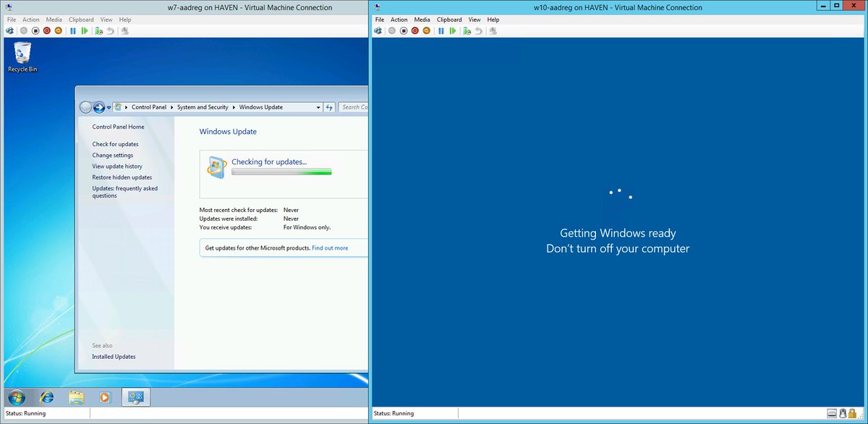
Task: Open Action menu in w7-aadreg window
Action: point(31,20)
